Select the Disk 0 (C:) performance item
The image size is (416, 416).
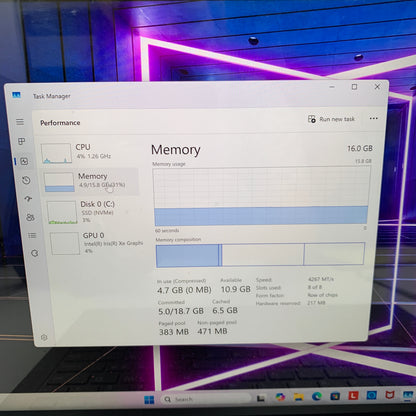pyautogui.click(x=94, y=212)
